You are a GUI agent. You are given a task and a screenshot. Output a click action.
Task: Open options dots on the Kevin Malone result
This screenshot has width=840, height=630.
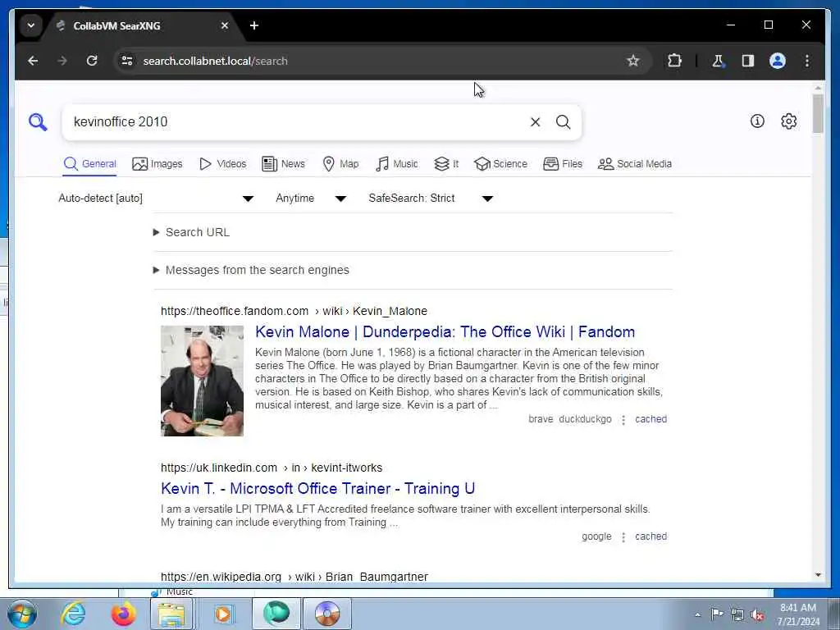pos(623,420)
